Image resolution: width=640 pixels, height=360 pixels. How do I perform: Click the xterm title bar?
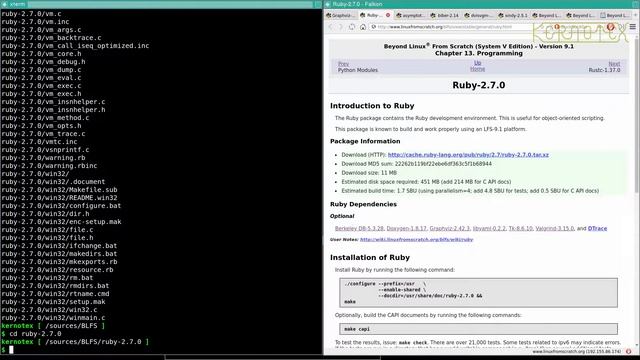[x=161, y=4]
